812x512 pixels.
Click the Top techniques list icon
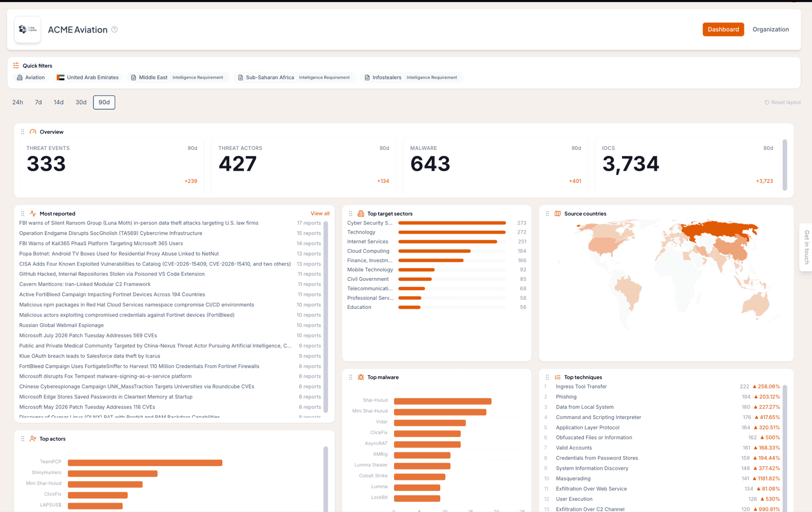coord(558,377)
